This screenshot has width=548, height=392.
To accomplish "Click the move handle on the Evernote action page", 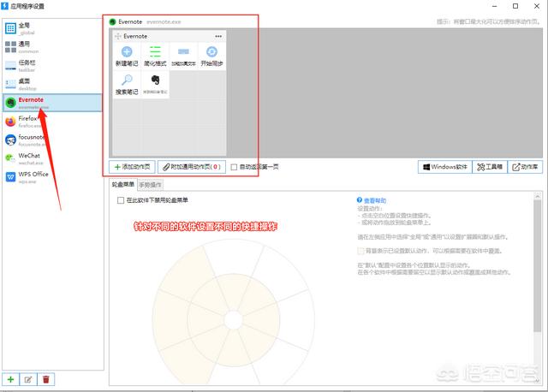I will 118,36.
